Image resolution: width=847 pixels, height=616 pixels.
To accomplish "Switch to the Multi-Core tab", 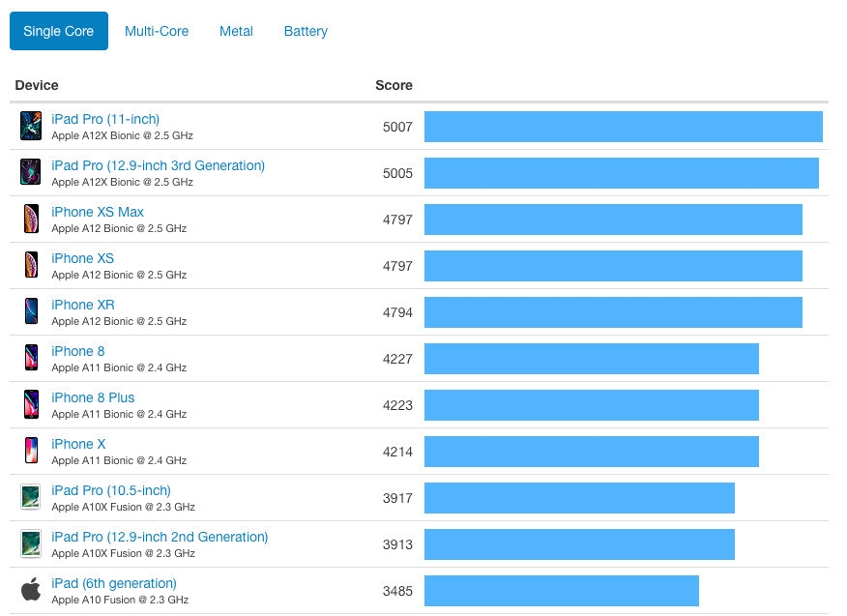I will (x=157, y=31).
